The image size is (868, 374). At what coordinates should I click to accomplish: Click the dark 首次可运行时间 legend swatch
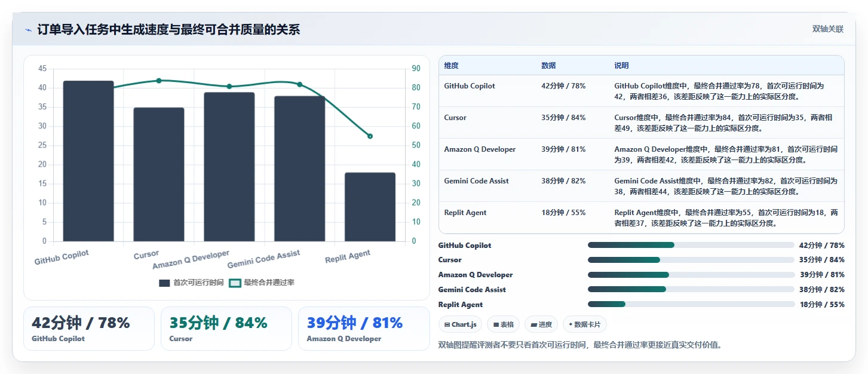164,283
